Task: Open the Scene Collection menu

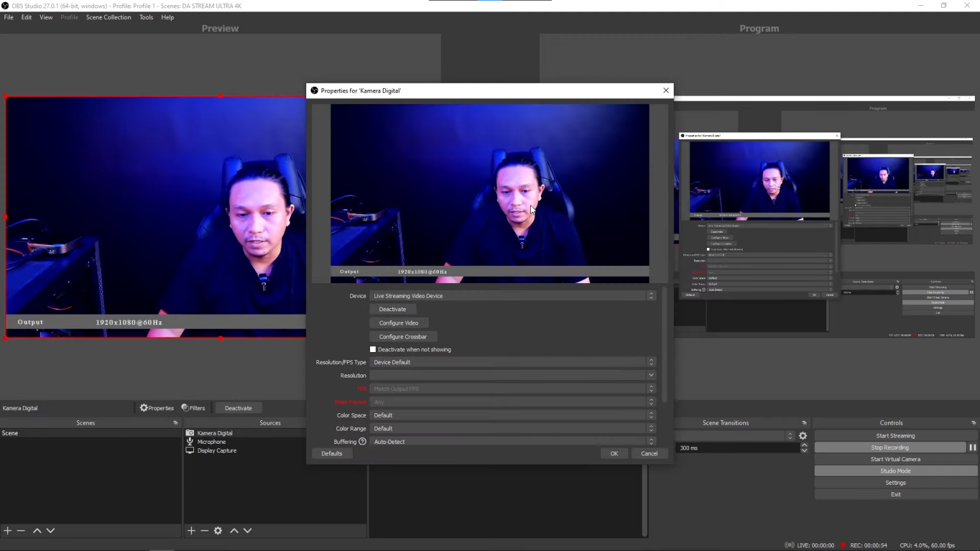Action: coord(108,17)
